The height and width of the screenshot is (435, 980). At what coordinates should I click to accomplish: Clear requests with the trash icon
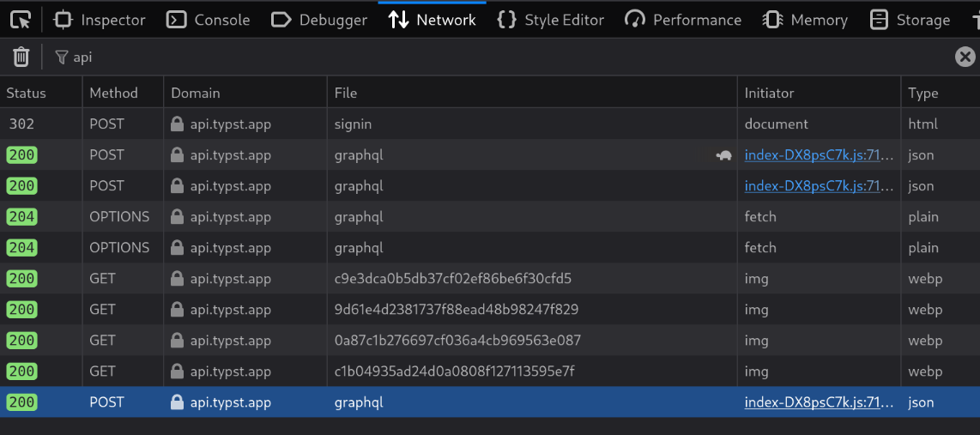click(21, 57)
